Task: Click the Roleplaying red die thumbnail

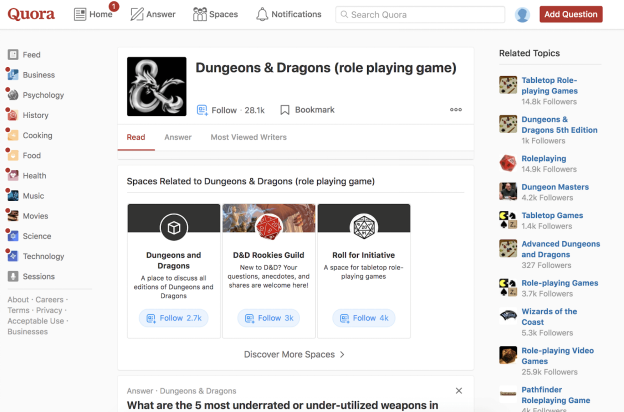Action: pos(508,163)
